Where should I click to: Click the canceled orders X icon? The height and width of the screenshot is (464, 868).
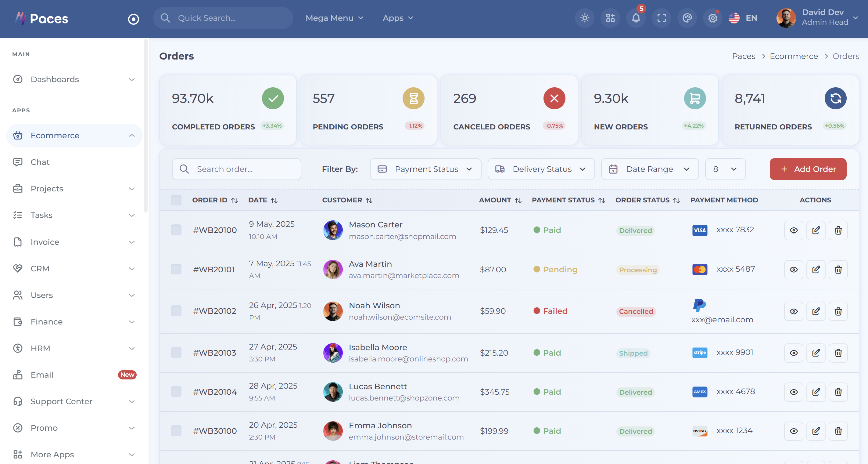554,98
